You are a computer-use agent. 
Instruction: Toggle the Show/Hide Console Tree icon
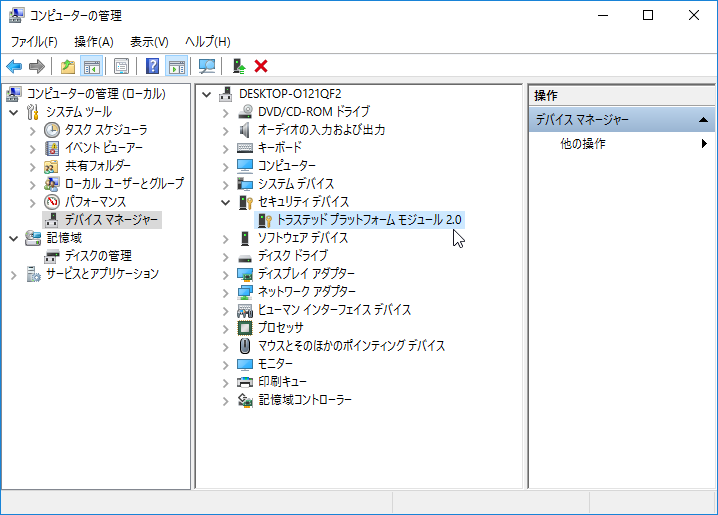point(91,67)
